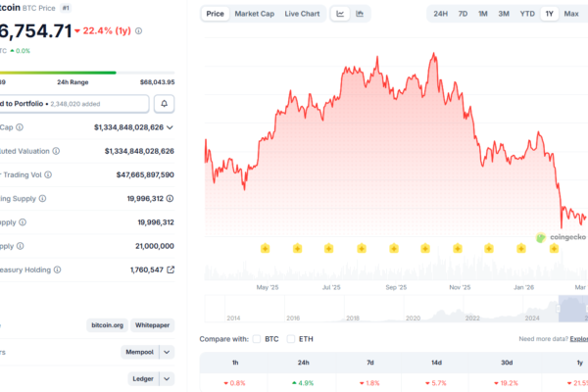This screenshot has height=392, width=588.
Task: Open the Mempool explorers dropdown arrow
Action: point(167,351)
